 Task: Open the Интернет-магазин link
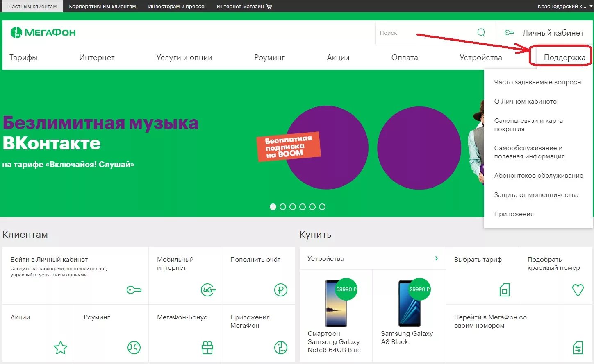[240, 7]
